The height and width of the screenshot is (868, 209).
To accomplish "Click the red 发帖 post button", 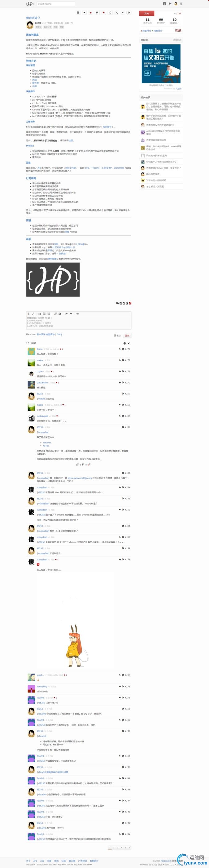I will [146, 13].
